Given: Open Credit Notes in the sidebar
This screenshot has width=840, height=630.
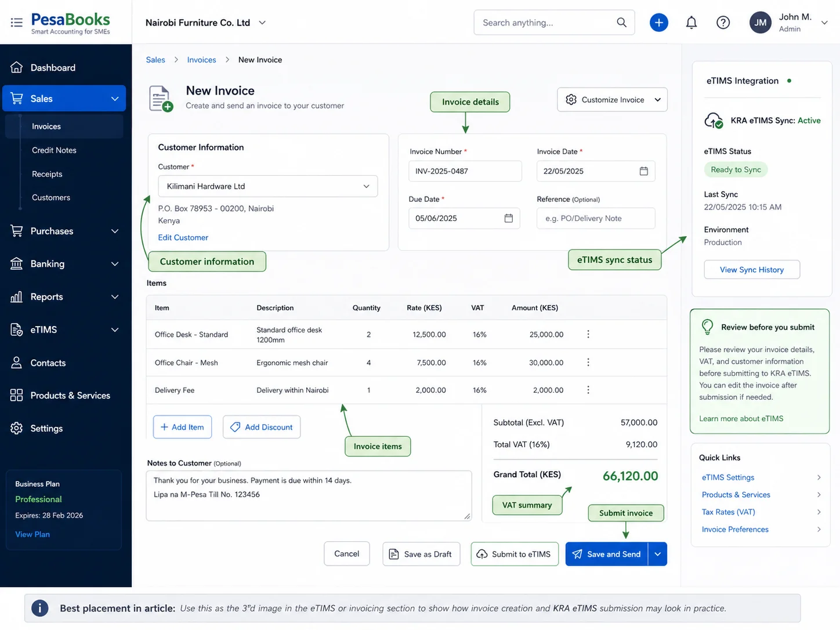Looking at the screenshot, I should coord(54,150).
